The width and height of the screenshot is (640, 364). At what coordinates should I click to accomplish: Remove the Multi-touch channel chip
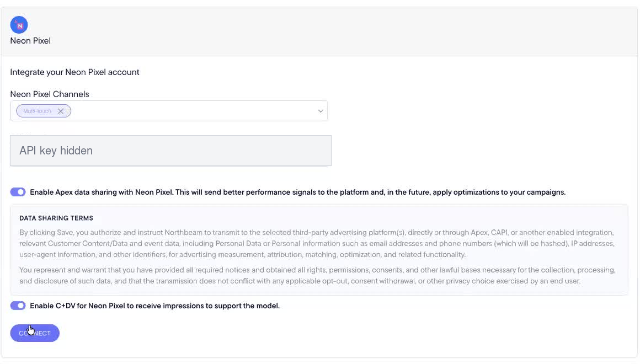point(60,111)
